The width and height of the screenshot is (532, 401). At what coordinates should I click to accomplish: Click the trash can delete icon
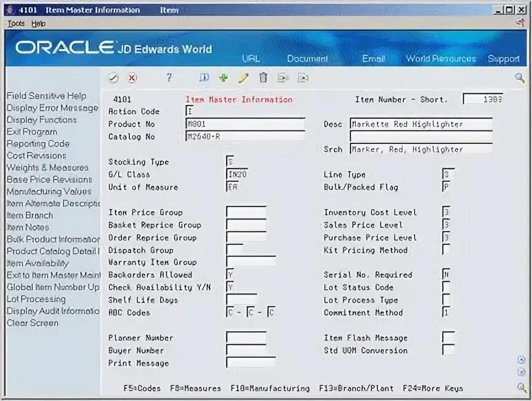click(264, 78)
